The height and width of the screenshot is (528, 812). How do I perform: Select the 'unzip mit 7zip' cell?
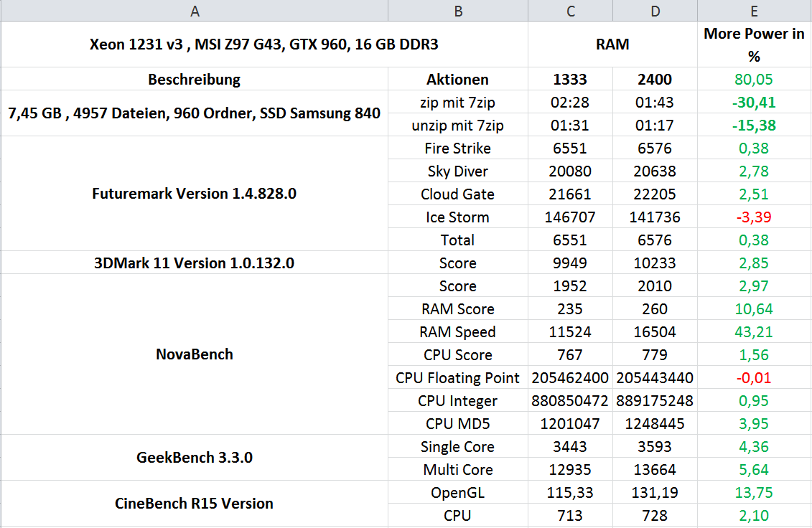pos(458,126)
